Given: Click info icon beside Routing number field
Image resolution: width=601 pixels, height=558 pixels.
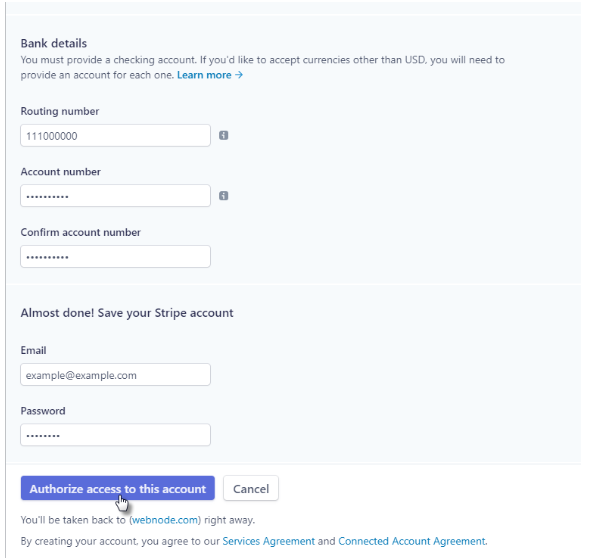Looking at the screenshot, I should pos(224,136).
